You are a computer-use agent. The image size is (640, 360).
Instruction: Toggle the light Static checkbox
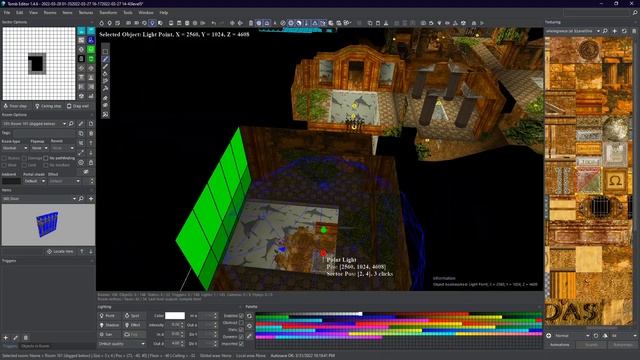tap(241, 330)
